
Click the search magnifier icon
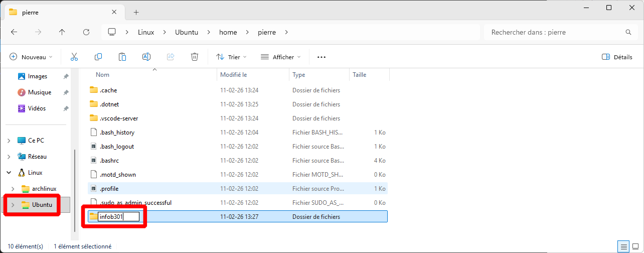point(628,32)
